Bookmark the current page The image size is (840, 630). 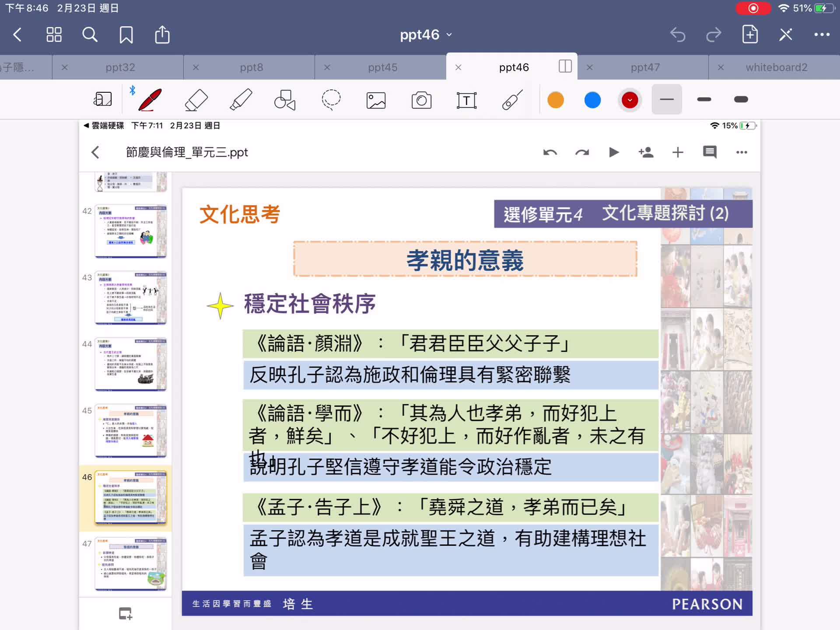pos(126,34)
